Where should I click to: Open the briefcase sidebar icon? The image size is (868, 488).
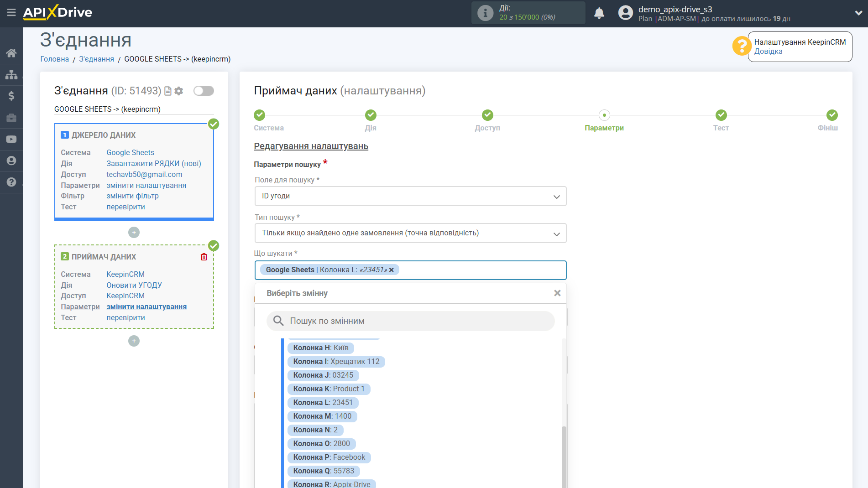coord(11,118)
